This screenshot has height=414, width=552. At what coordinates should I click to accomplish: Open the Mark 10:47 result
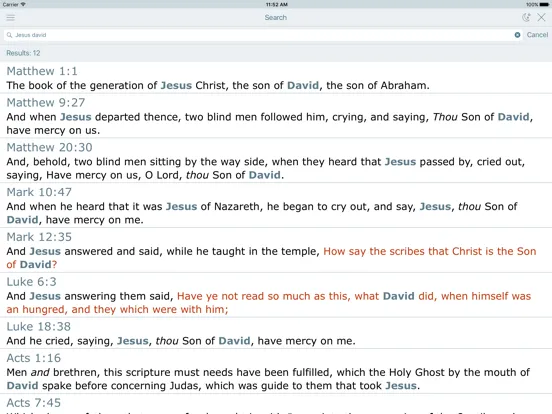(x=276, y=205)
